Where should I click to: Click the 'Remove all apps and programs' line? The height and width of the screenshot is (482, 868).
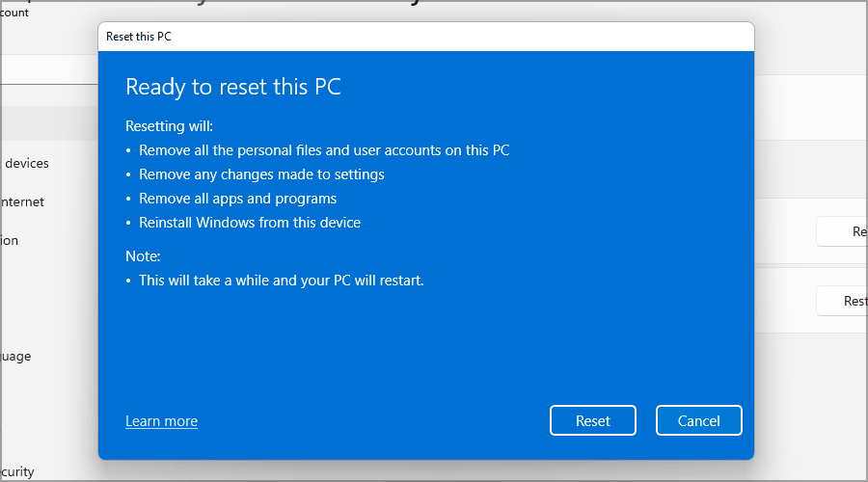click(x=237, y=199)
